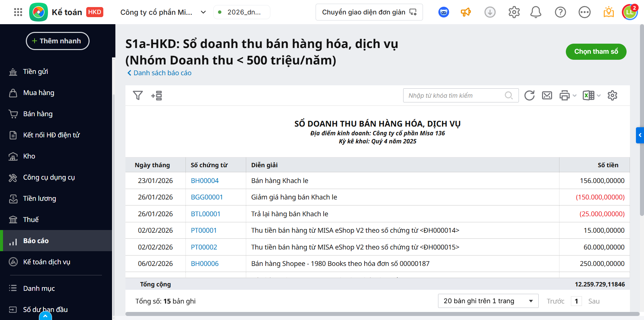Click the keyword search input field
The image size is (644, 320).
454,96
